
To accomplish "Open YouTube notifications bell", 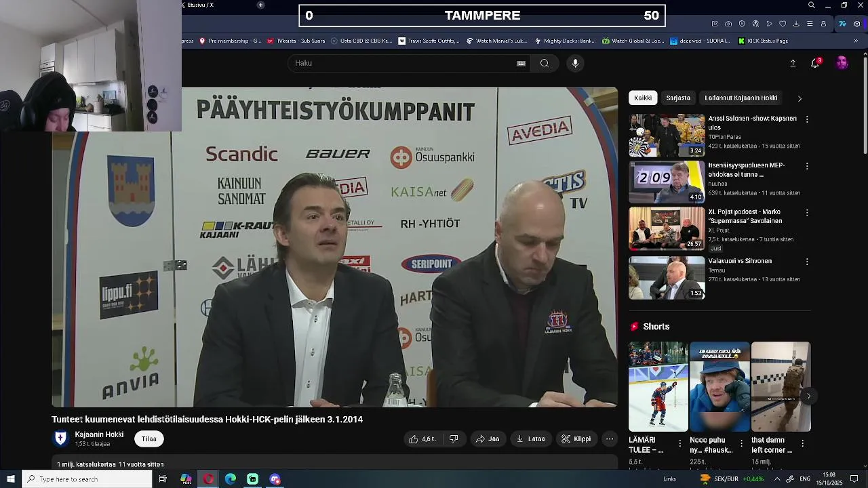I will pyautogui.click(x=815, y=63).
